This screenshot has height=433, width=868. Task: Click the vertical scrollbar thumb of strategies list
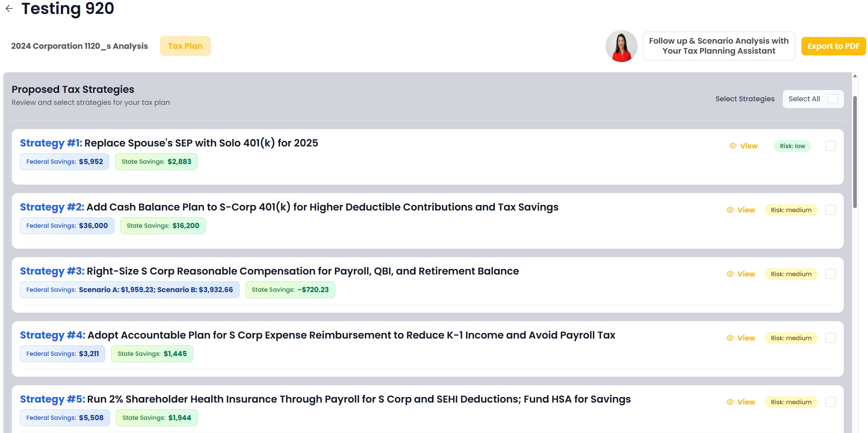(855, 152)
